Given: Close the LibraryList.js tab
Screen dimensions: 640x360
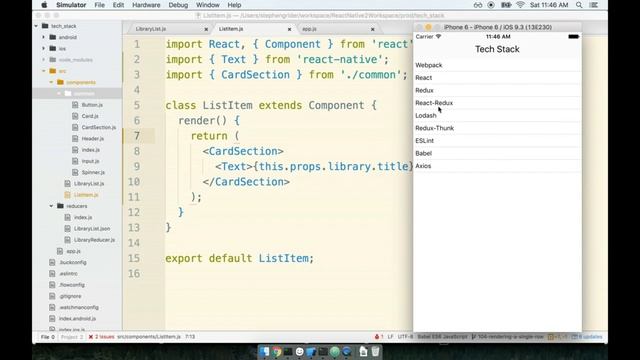Looking at the screenshot, I should pyautogui.click(x=206, y=29).
